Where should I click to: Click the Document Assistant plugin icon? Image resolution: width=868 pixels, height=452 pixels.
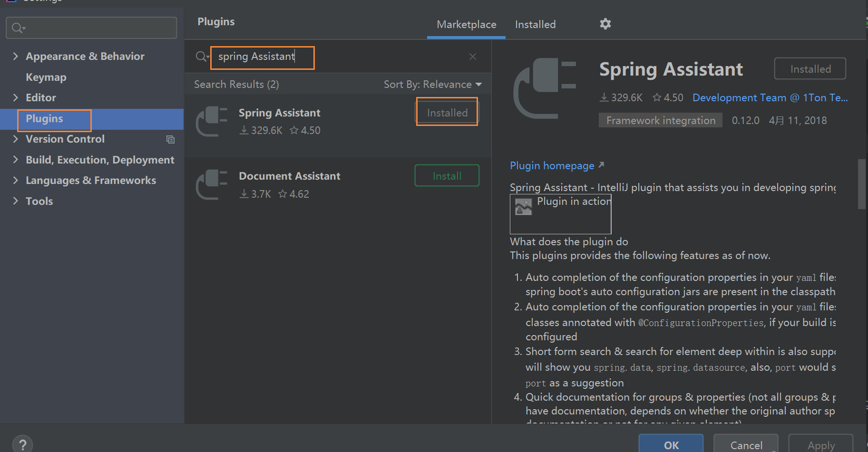(212, 185)
